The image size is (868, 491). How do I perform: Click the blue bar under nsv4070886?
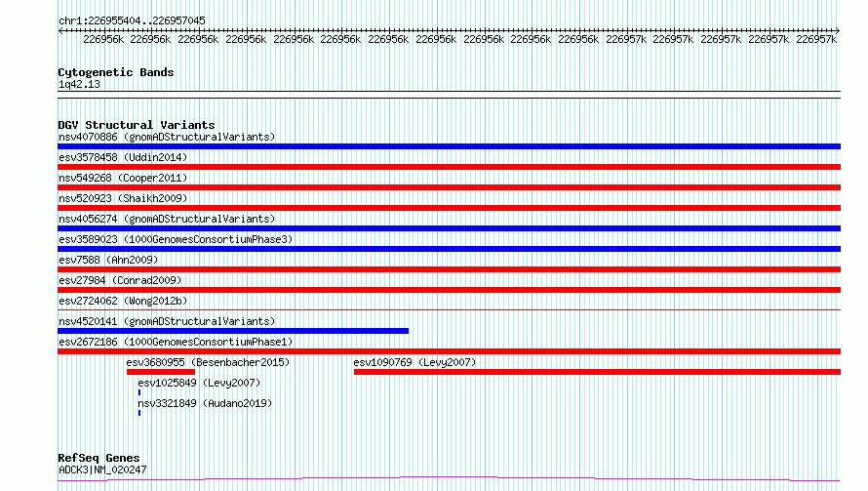click(x=449, y=146)
